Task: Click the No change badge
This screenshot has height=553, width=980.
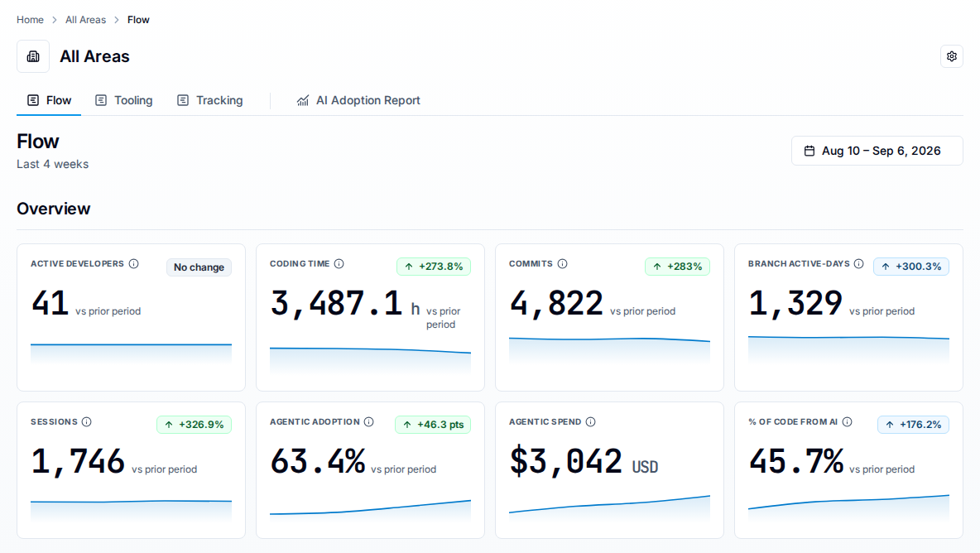Action: click(x=199, y=267)
